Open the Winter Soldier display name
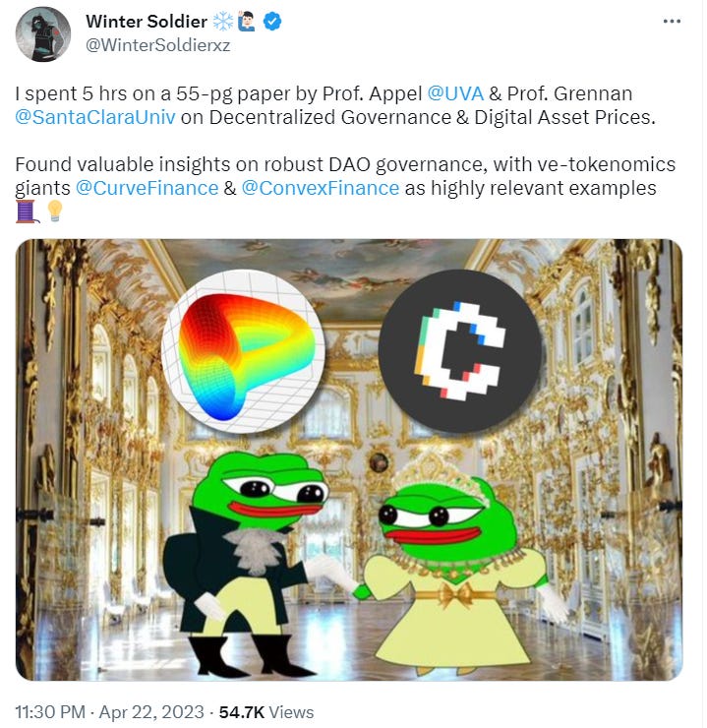Screen dimensions: 707x728 click(x=147, y=22)
